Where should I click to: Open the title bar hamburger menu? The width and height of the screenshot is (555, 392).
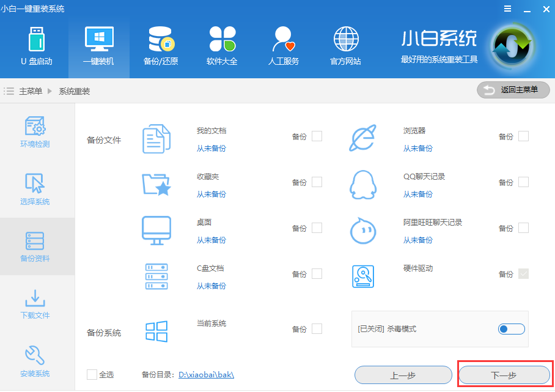click(x=507, y=9)
